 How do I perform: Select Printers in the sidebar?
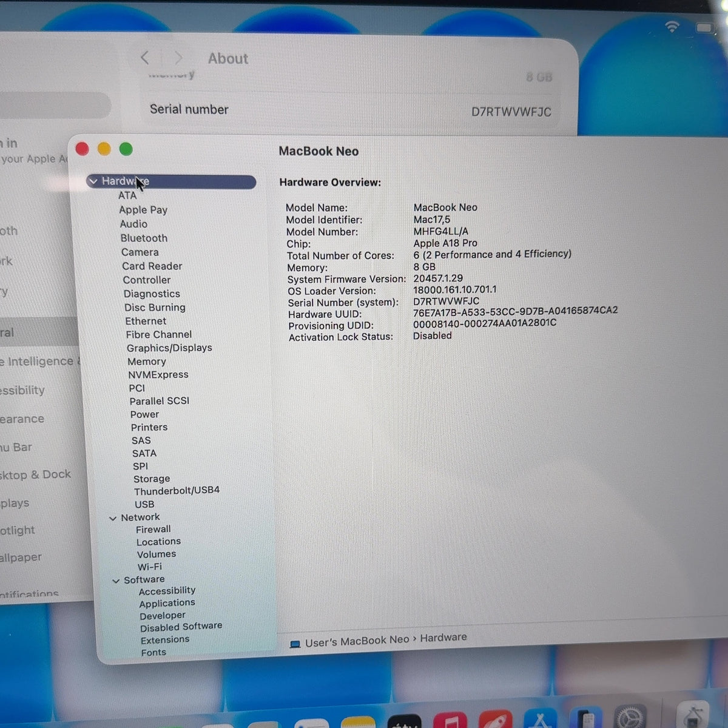[149, 428]
